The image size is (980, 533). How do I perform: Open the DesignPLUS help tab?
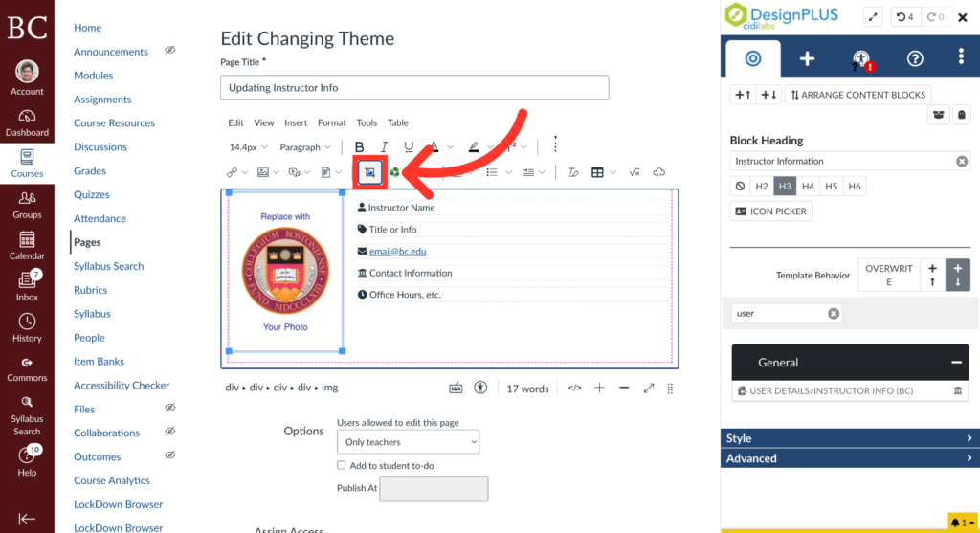[x=915, y=58]
